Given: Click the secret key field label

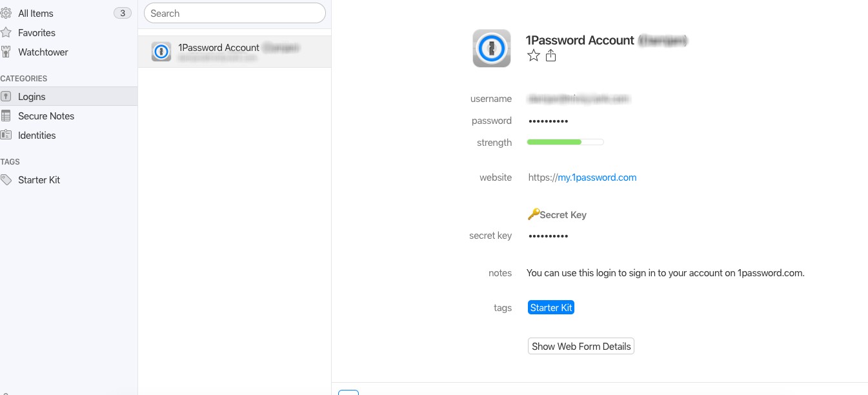Looking at the screenshot, I should pos(490,236).
